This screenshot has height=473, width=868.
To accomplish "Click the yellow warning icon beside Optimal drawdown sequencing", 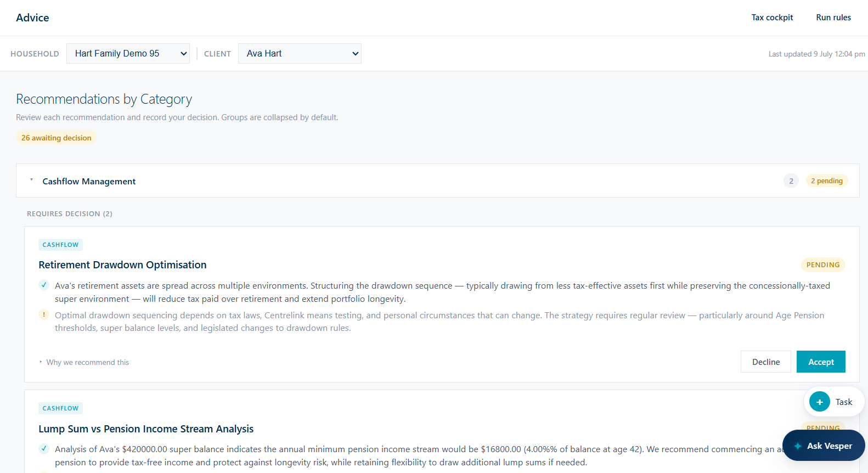I will click(x=44, y=314).
